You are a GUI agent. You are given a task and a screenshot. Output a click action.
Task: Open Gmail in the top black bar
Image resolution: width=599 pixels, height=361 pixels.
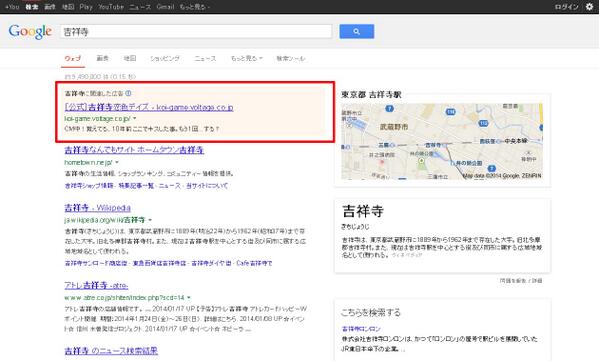(x=165, y=6)
